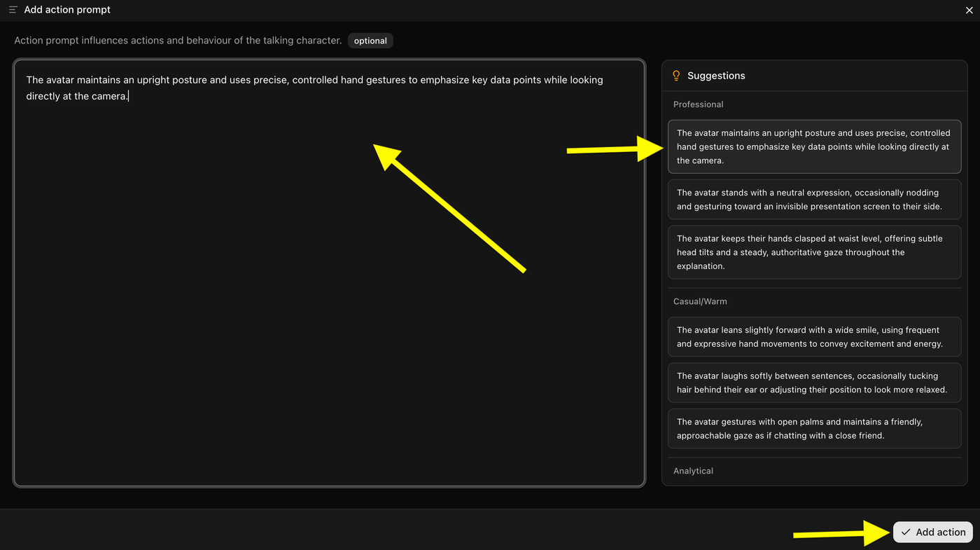
Task: Select the neutral expression nodding suggestion
Action: pos(814,200)
